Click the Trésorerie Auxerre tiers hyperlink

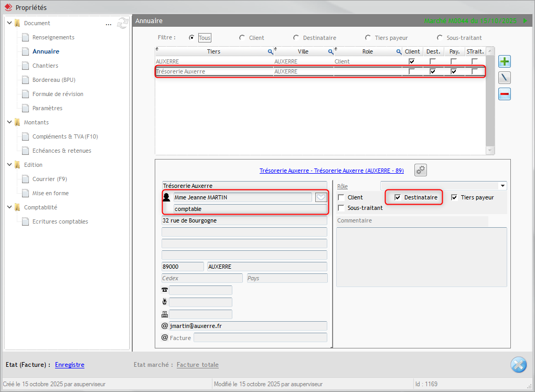coord(331,171)
